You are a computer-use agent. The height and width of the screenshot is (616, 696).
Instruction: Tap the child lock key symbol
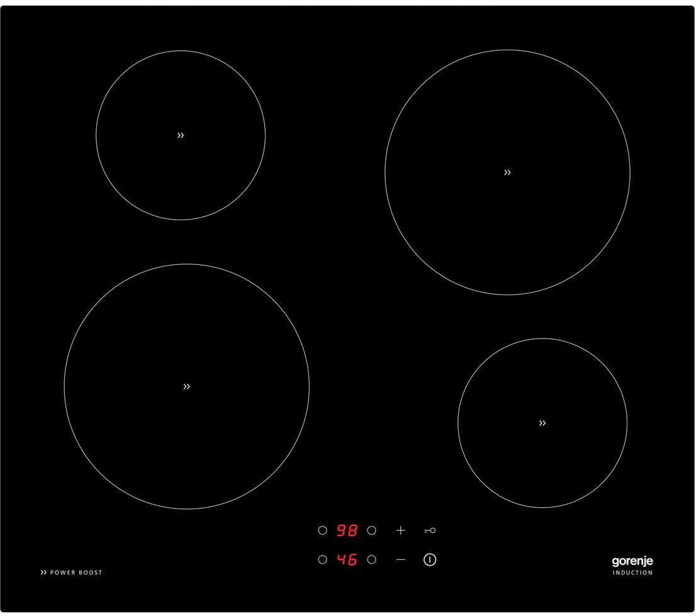(430, 530)
